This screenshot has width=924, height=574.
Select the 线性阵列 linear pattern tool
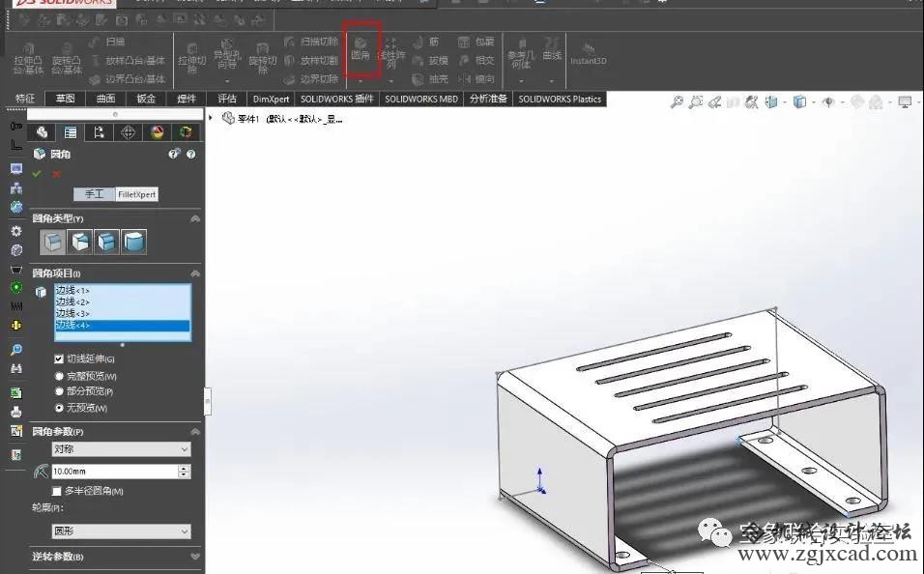pyautogui.click(x=391, y=52)
